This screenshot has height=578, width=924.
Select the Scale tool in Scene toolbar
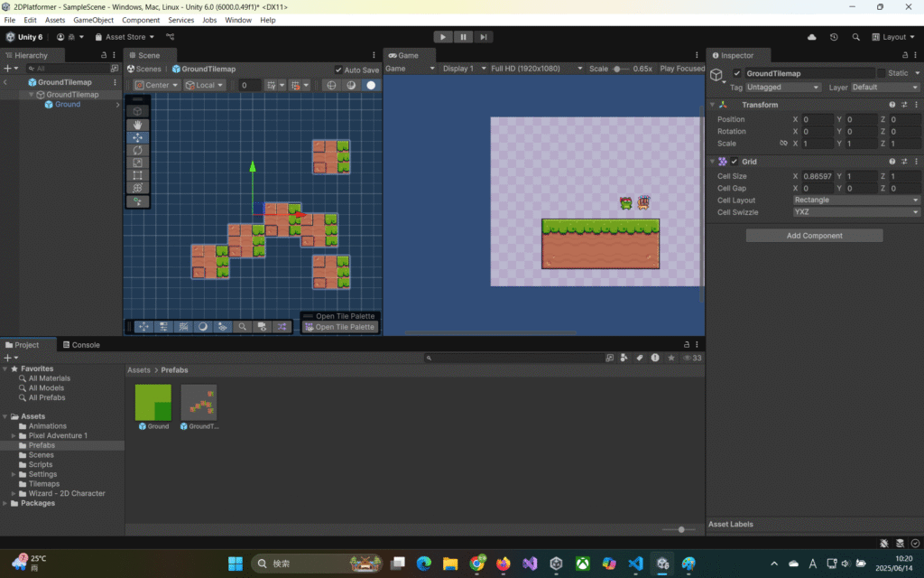(137, 163)
